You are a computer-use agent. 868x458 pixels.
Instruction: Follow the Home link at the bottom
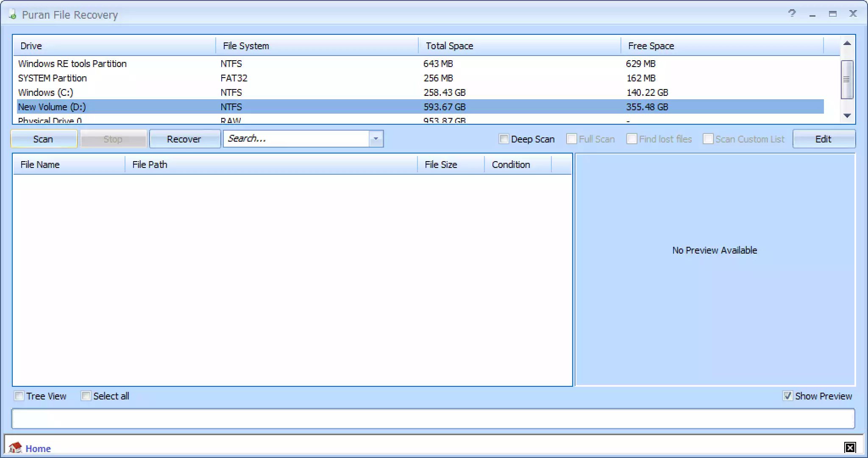(38, 448)
